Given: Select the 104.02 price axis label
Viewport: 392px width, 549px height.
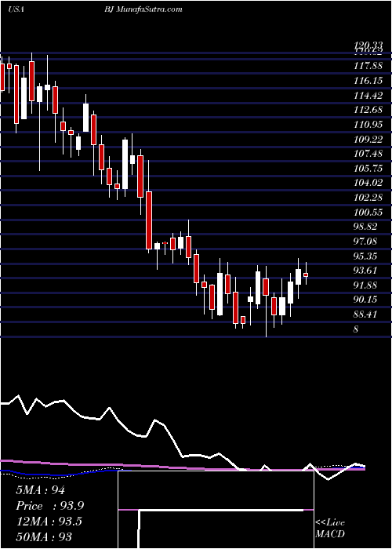Looking at the screenshot, I should click(x=368, y=183).
